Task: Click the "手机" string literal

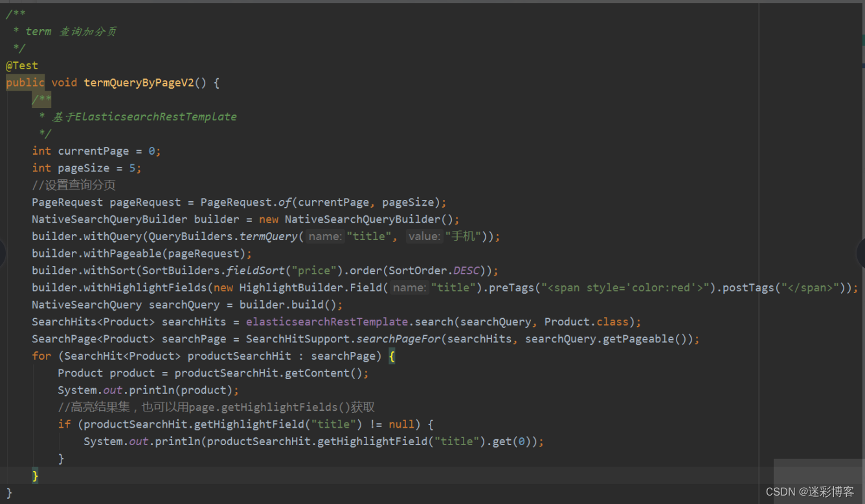Action: point(463,236)
